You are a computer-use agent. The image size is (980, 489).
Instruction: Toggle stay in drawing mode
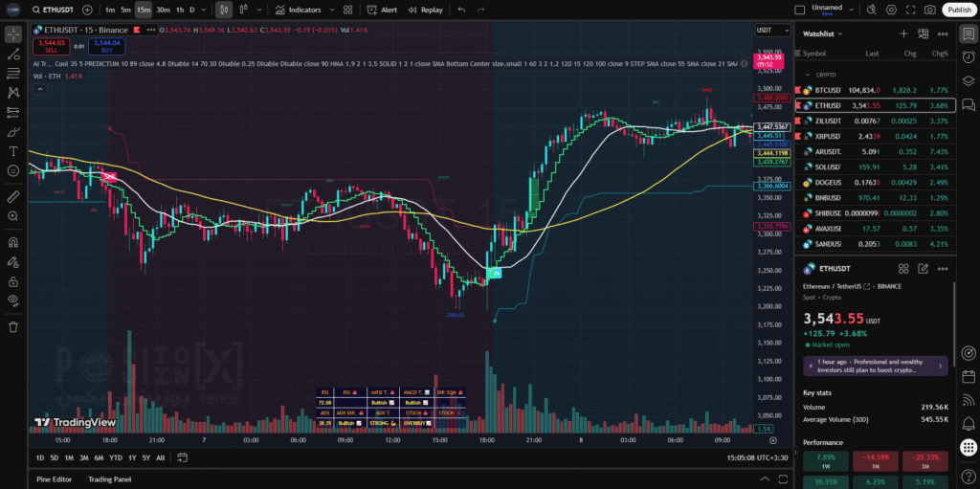pos(13,262)
